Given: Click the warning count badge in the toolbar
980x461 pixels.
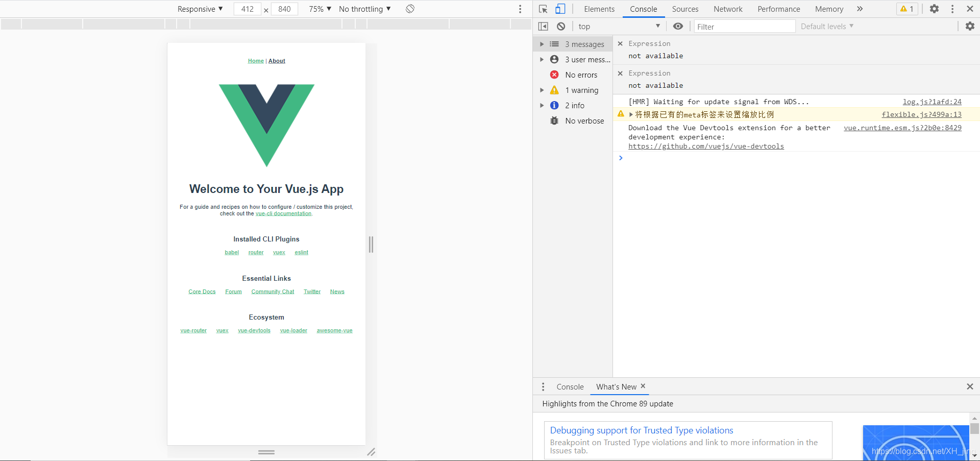Looking at the screenshot, I should (907, 9).
